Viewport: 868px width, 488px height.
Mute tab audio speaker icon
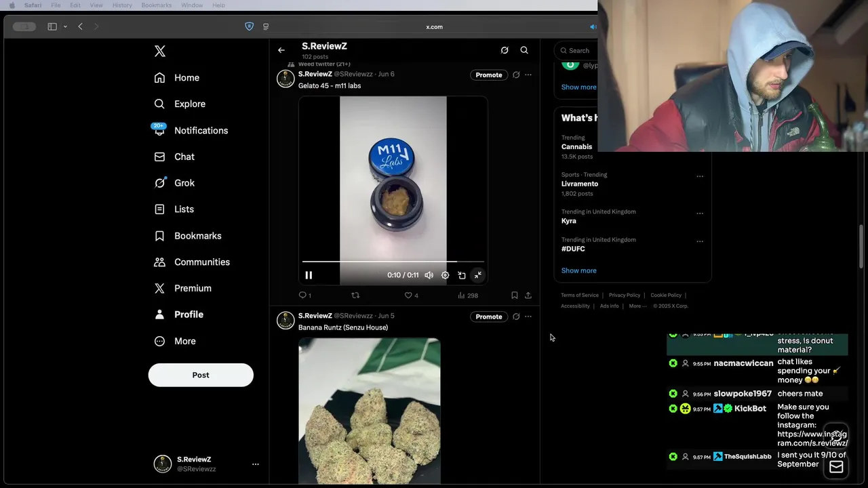(593, 27)
